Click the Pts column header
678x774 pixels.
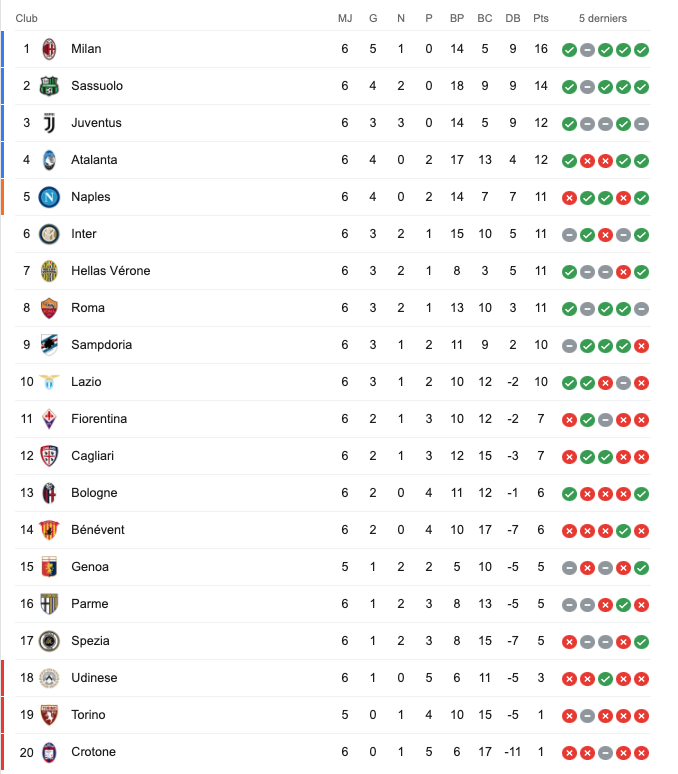pos(541,18)
